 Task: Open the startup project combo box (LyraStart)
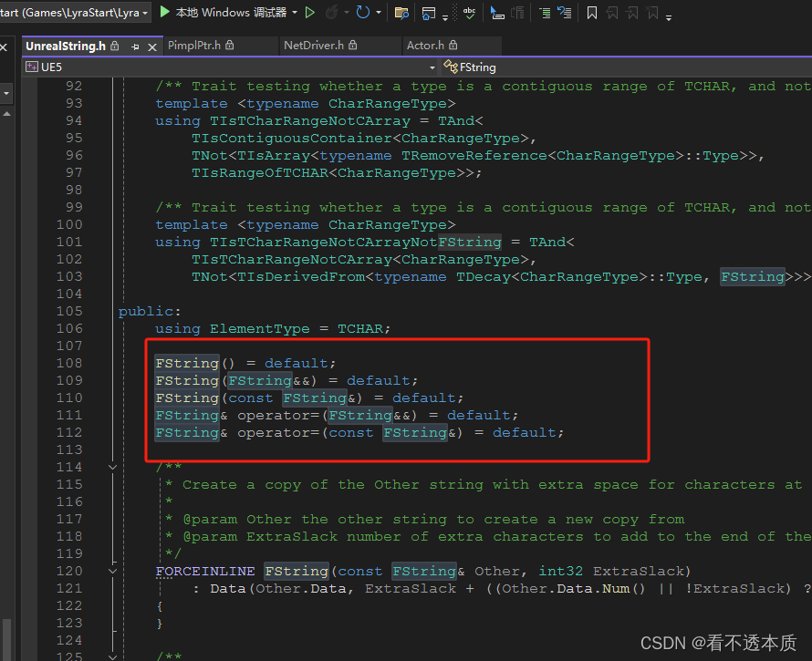(x=75, y=13)
